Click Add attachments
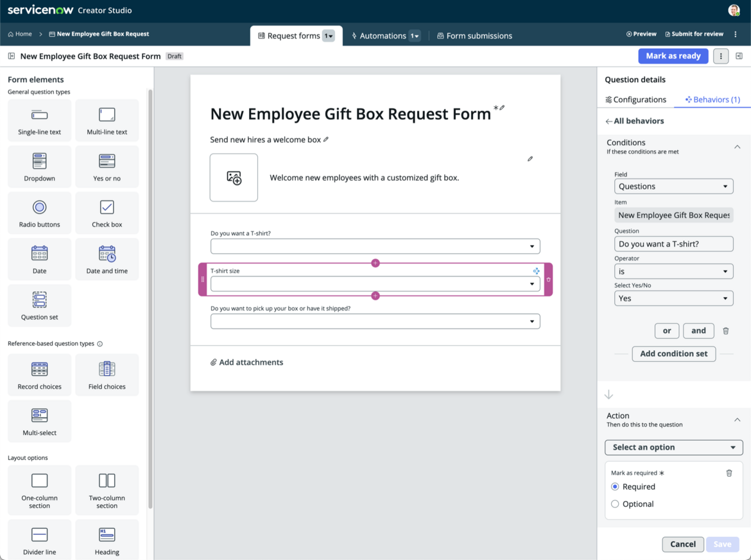Screen dimensions: 751x560 tap(246, 362)
